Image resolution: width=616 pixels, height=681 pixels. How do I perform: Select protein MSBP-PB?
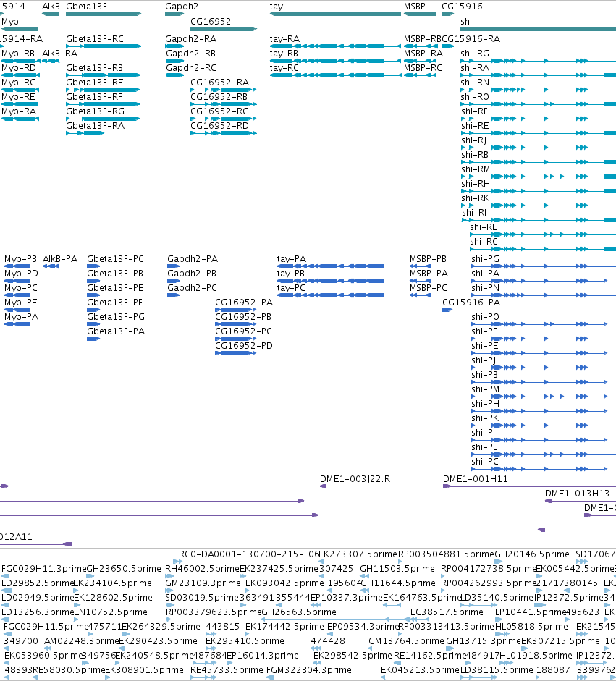tap(420, 266)
